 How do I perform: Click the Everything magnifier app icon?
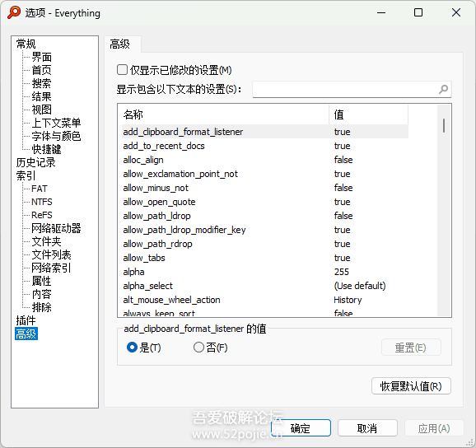coord(14,12)
